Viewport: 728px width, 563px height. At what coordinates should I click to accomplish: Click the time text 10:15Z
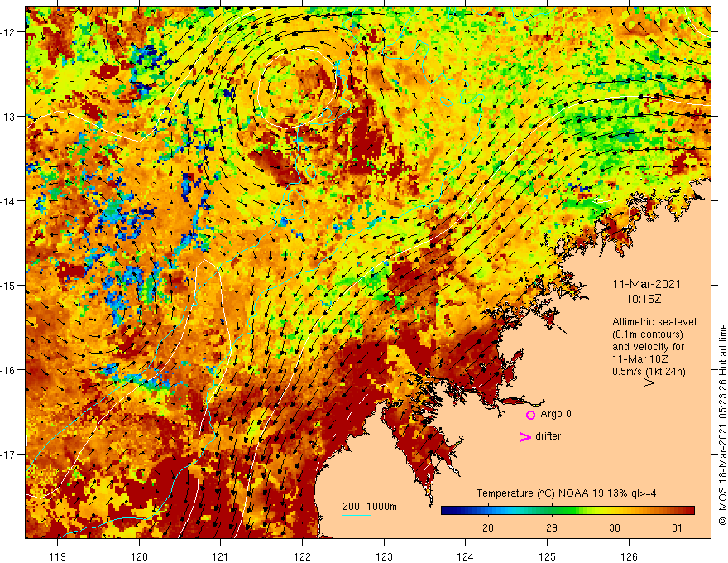tap(644, 299)
